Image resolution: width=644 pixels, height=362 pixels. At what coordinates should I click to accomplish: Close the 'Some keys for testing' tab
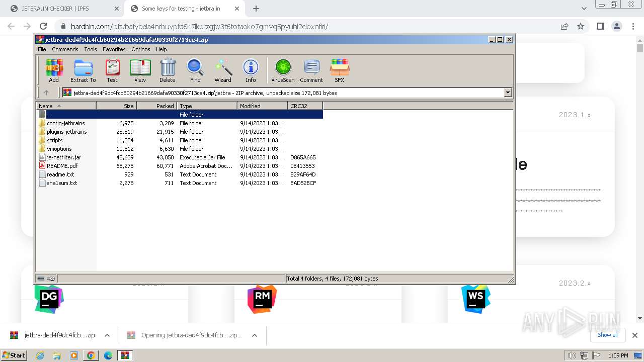tap(237, 9)
